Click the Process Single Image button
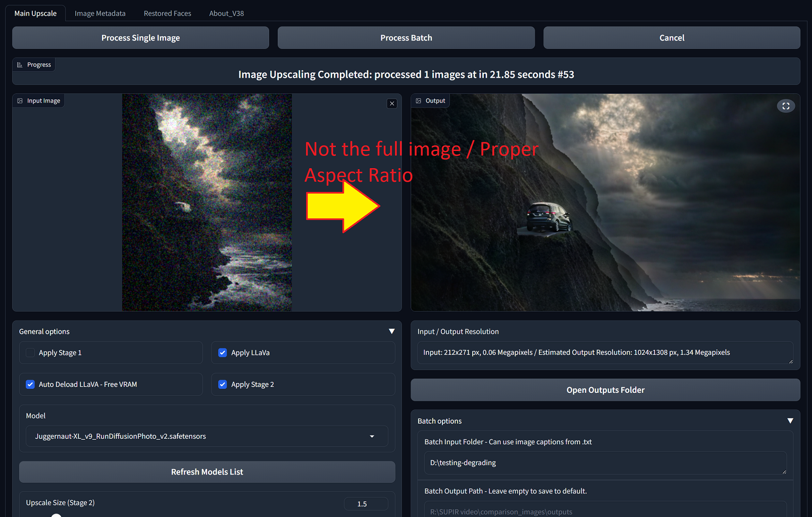This screenshot has height=517, width=812. point(140,37)
